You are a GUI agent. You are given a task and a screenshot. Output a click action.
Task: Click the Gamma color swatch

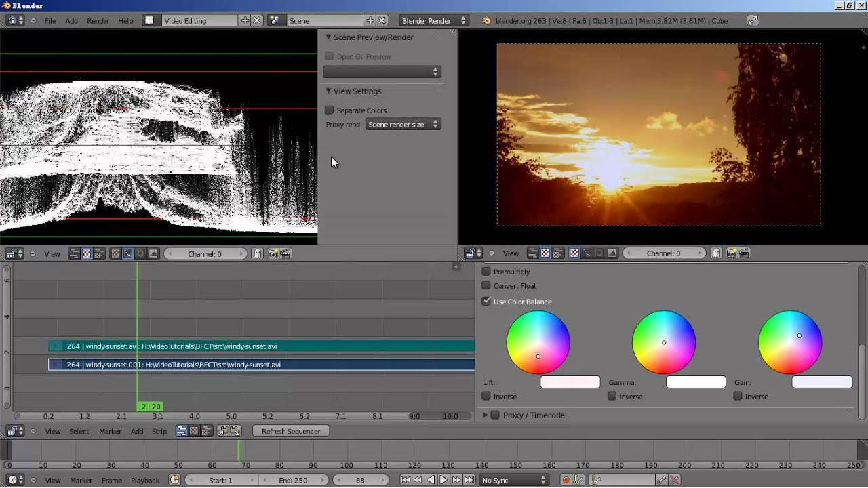coord(696,382)
